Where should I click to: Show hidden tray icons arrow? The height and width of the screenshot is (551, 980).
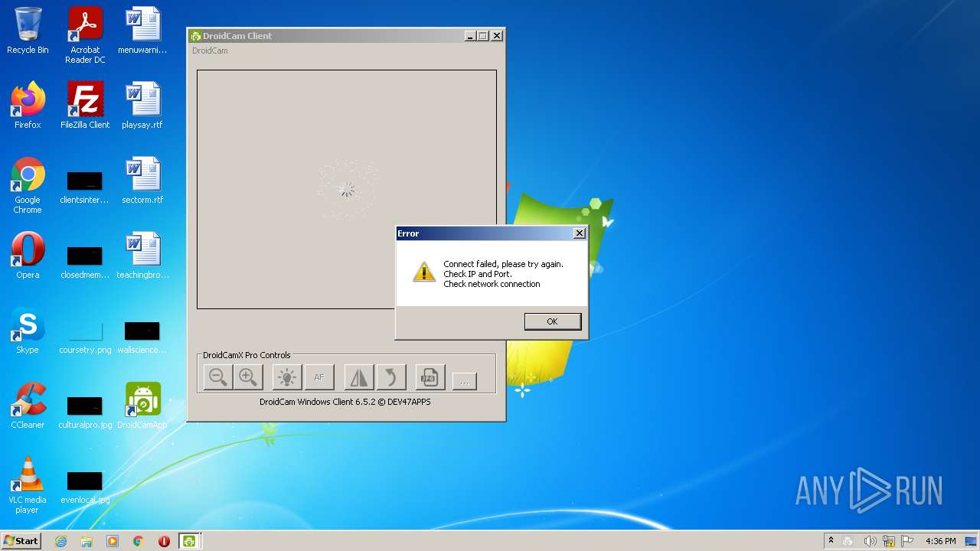(831, 541)
